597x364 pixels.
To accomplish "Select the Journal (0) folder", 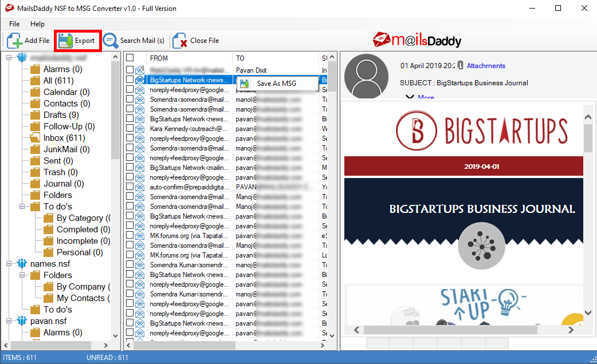I will [64, 184].
